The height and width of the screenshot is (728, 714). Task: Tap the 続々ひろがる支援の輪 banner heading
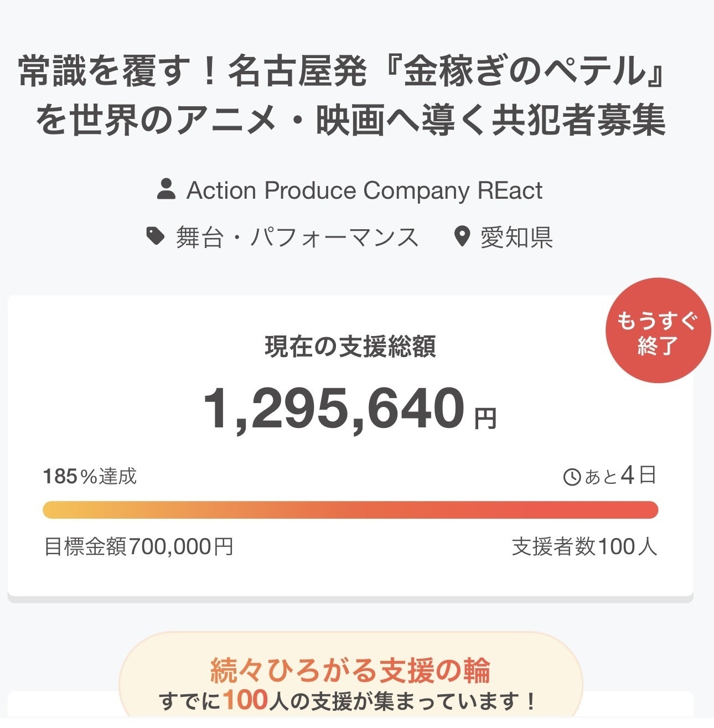[x=350, y=670]
